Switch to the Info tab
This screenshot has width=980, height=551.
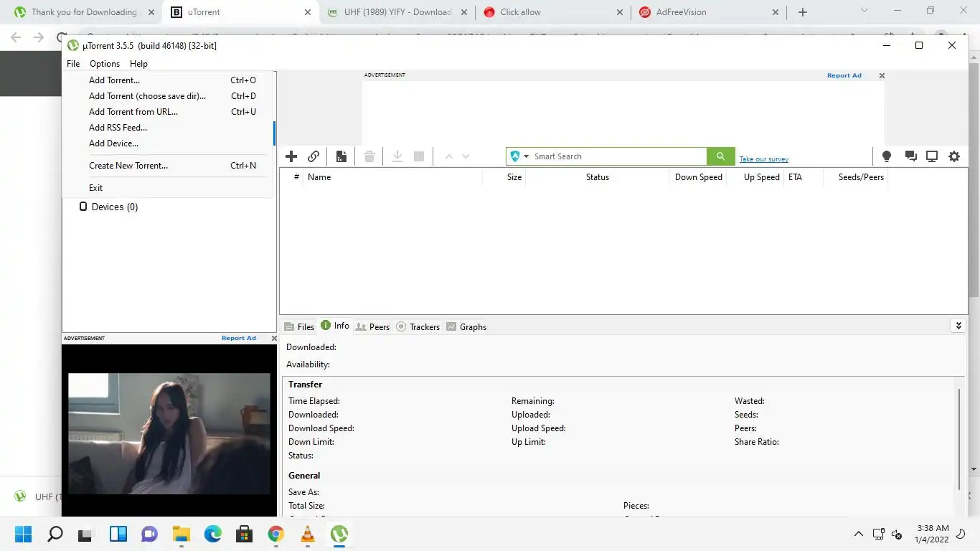click(335, 326)
